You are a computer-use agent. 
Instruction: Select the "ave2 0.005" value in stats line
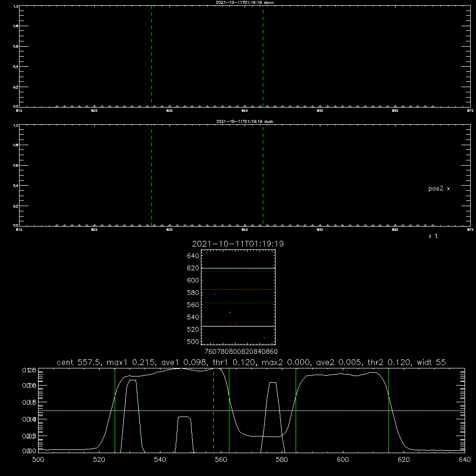tap(339, 362)
